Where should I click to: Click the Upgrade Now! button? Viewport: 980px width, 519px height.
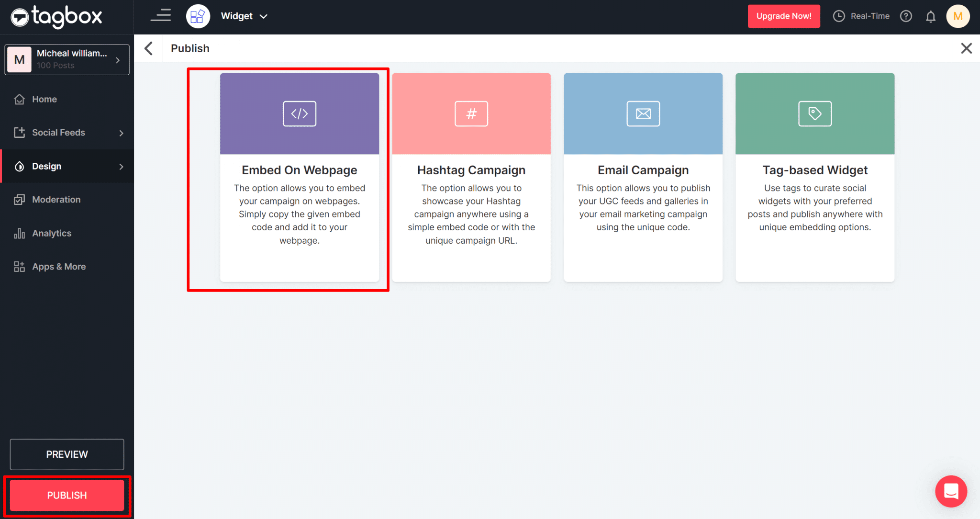coord(783,16)
